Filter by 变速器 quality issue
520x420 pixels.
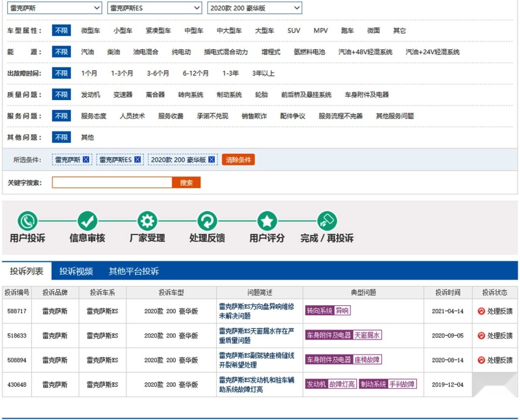pos(123,95)
